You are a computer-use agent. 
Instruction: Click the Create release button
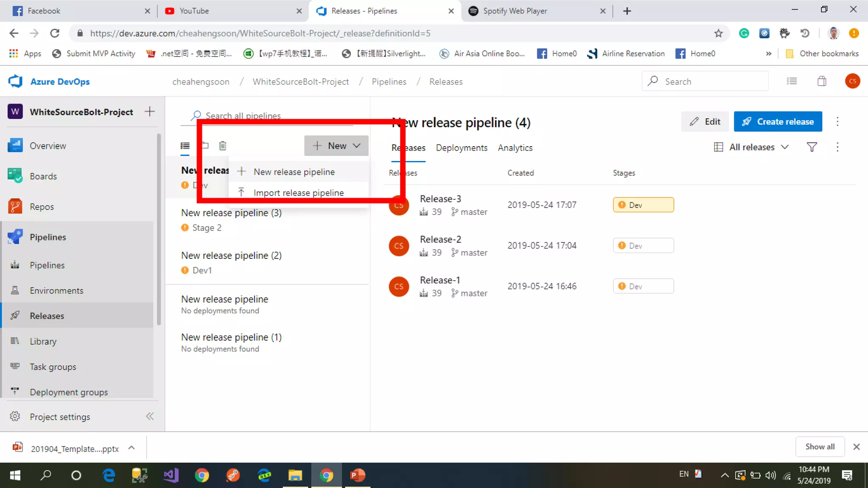(x=778, y=122)
